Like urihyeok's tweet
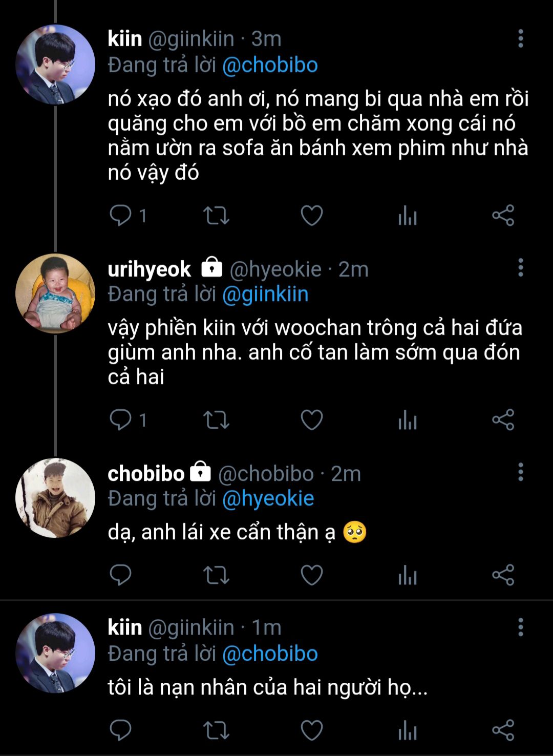553x756 pixels. 311,420
